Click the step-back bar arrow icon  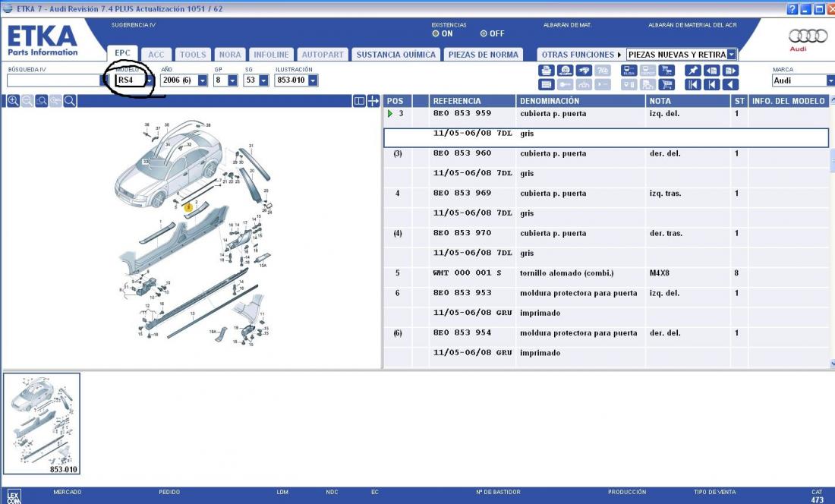(x=711, y=84)
